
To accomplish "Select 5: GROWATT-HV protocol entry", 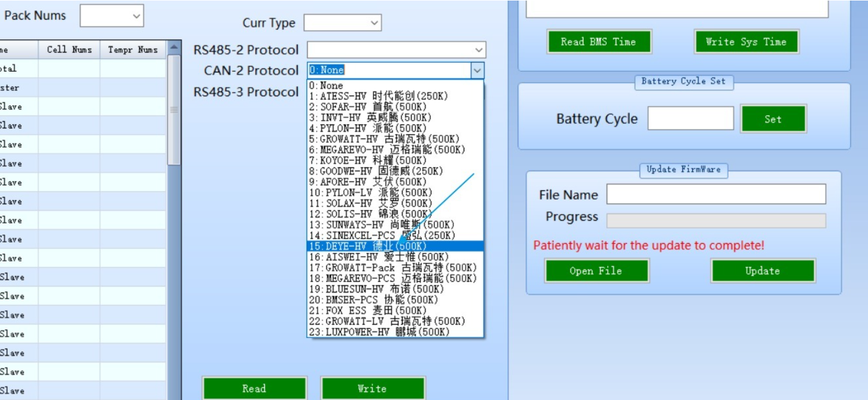I will 395,139.
